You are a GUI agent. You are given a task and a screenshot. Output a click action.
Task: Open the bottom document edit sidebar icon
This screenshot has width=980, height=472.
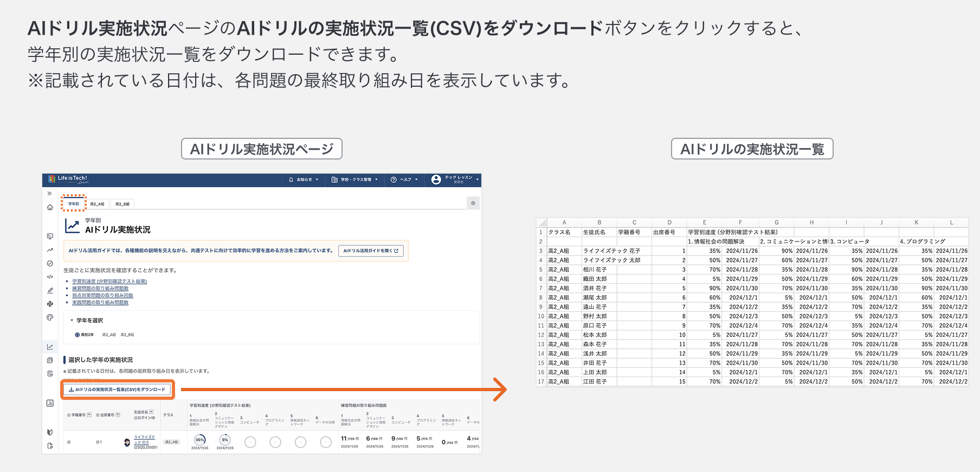click(x=50, y=446)
